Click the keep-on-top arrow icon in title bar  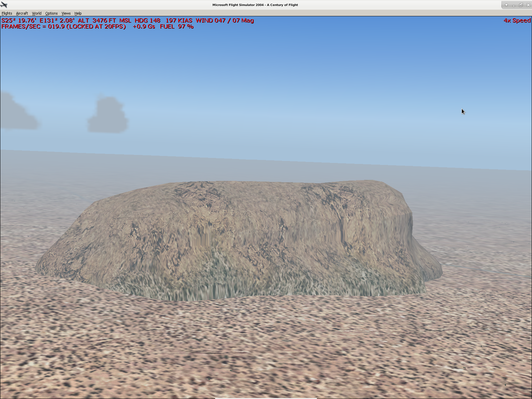(506, 5)
